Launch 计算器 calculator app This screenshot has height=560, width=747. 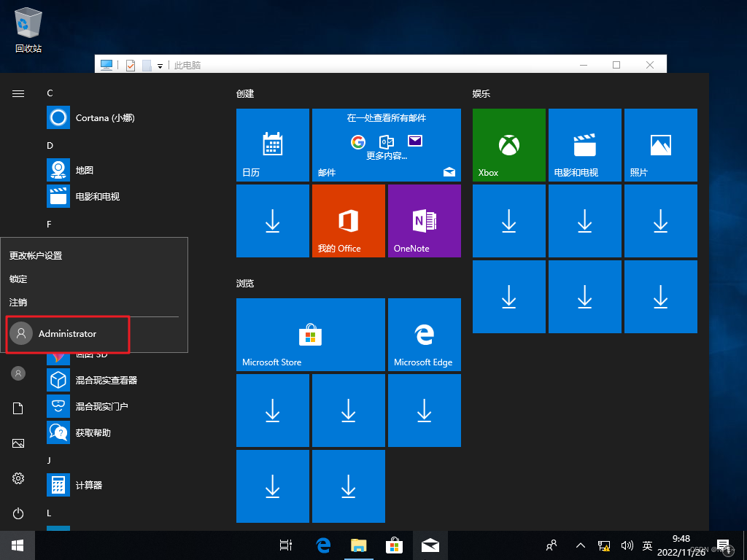coord(74,485)
